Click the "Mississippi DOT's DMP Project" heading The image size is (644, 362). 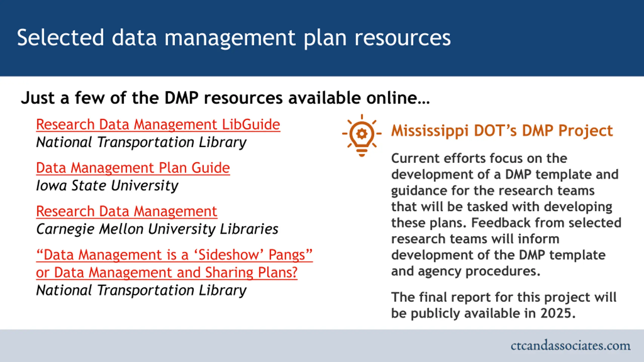(502, 131)
